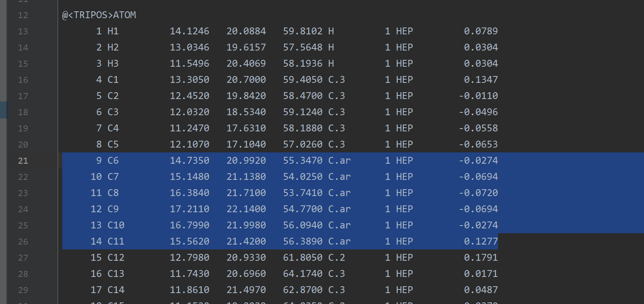The height and width of the screenshot is (304, 644).
Task: Click atom name H2
Action: [x=113, y=47]
